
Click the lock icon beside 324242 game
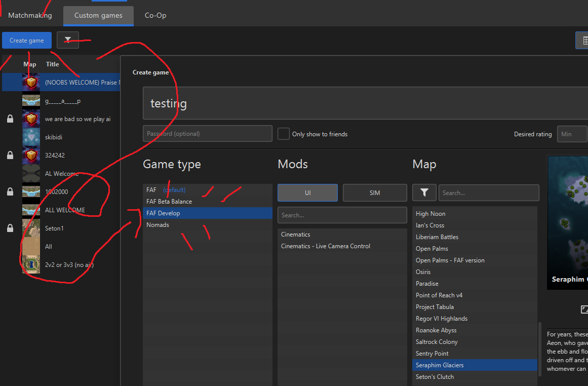[10, 155]
